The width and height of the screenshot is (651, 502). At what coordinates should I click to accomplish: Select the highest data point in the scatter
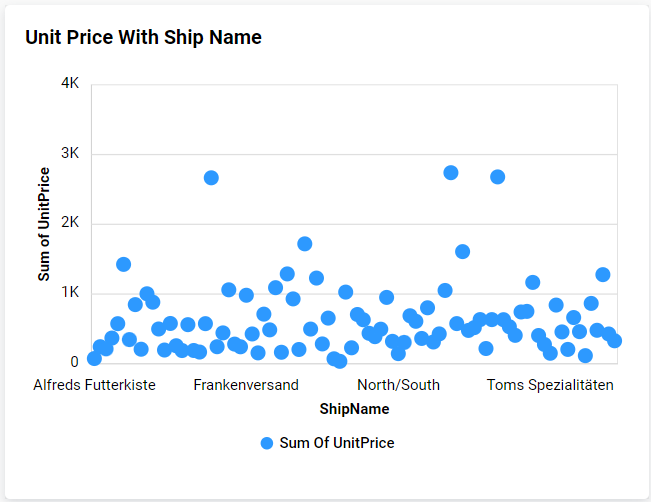[x=451, y=173]
